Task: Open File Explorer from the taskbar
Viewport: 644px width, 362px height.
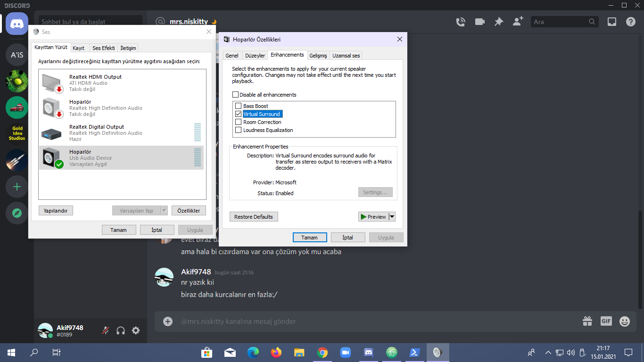Action: pyautogui.click(x=299, y=353)
